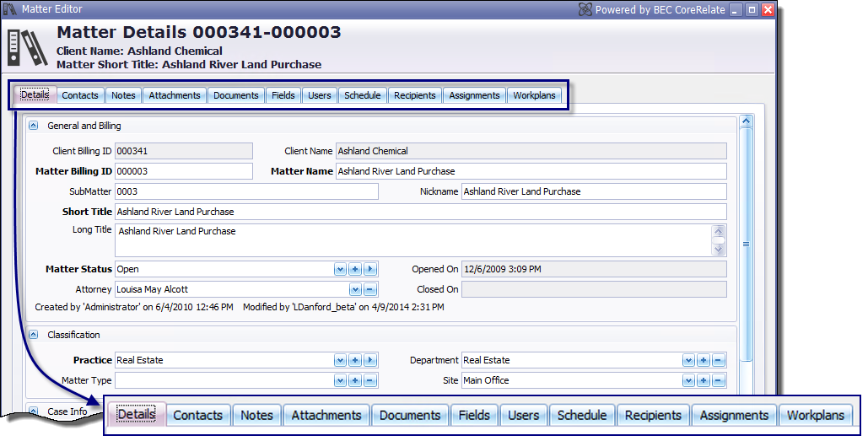Image resolution: width=868 pixels, height=441 pixels.
Task: Click the Matter Editor title bar icon
Action: click(x=10, y=9)
